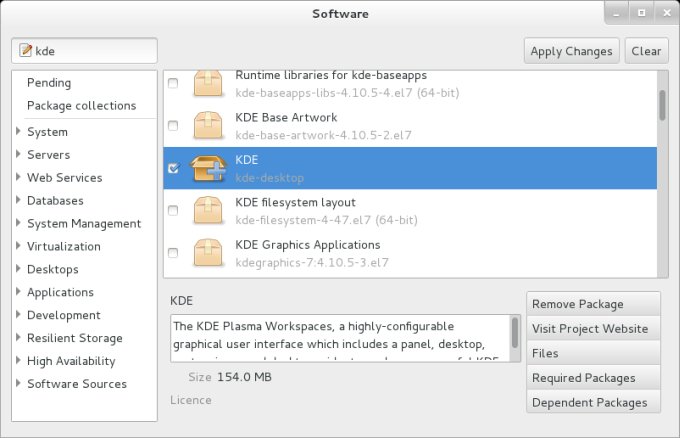Select 'KDE filesystem layout' row text
This screenshot has height=438, width=680.
click(x=295, y=203)
